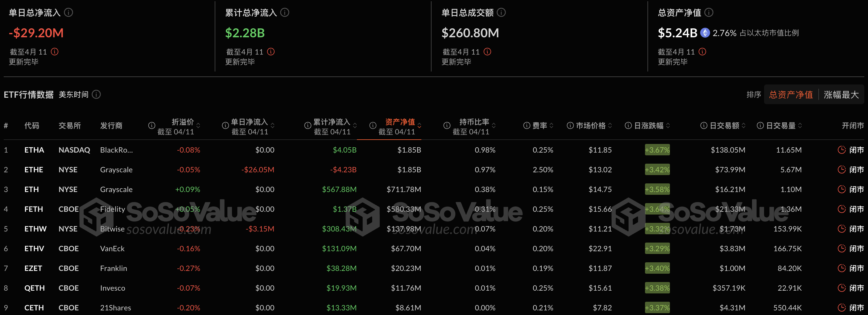Image resolution: width=868 pixels, height=315 pixels.
Task: Click info icon before 折溢价 column header
Action: 152,125
